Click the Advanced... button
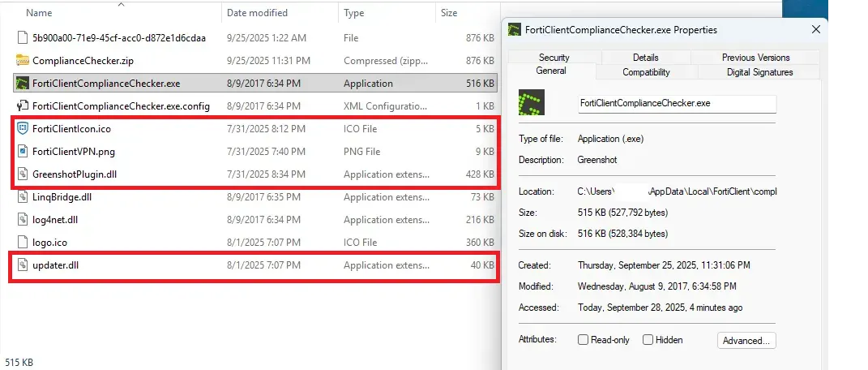Screen dimensions: 868x370 [746, 341]
